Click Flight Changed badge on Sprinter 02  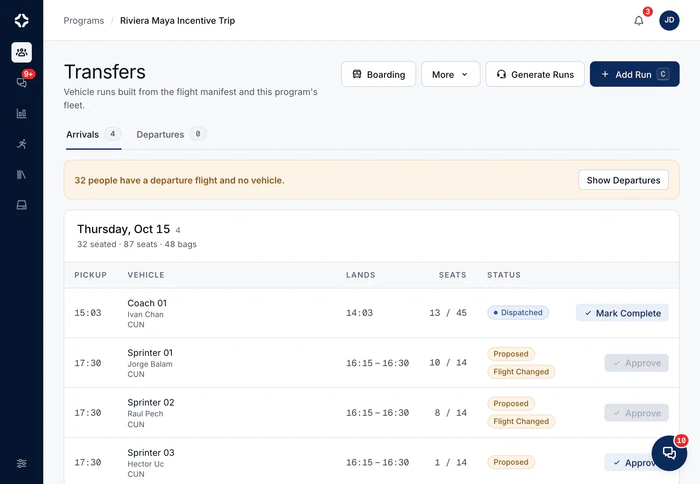pyautogui.click(x=521, y=421)
